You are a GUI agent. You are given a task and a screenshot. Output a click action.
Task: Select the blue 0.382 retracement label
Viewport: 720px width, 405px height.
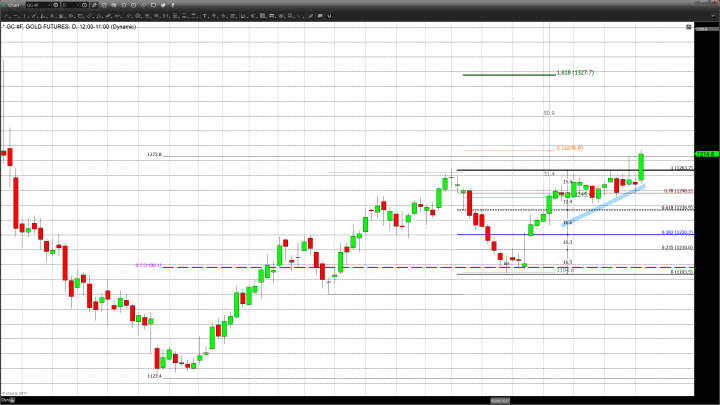pyautogui.click(x=677, y=232)
